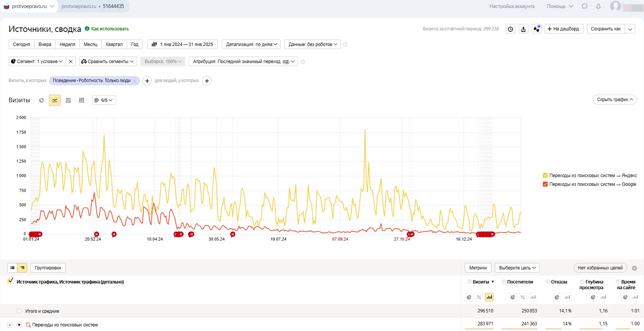The height and width of the screenshot is (331, 644).
Task: Open the Как использовать link
Action: 110,29
